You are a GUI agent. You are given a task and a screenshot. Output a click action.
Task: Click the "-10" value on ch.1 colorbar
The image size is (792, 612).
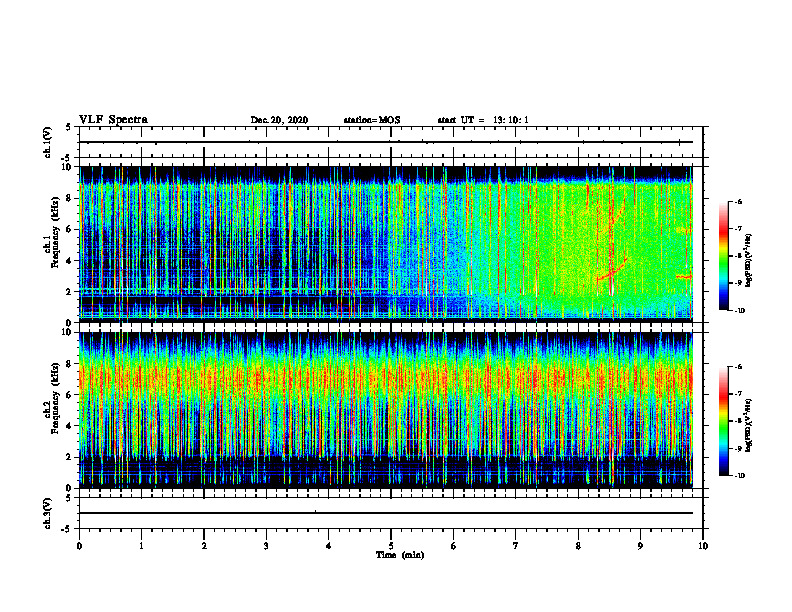[x=739, y=311]
